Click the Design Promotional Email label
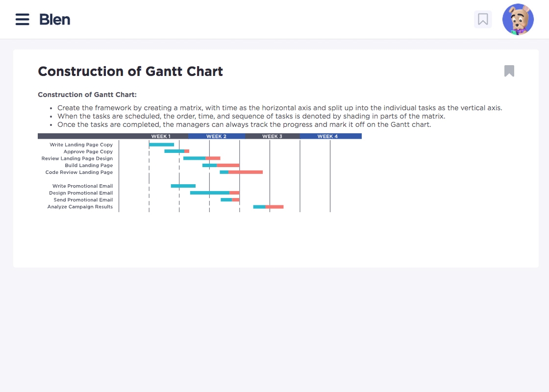Viewport: 549px width, 392px height. [x=81, y=193]
